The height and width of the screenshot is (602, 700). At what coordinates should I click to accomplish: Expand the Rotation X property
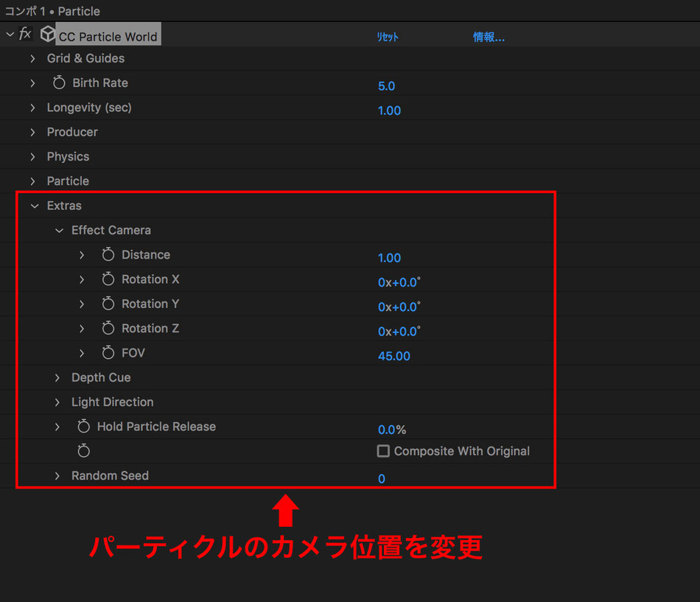tap(82, 279)
